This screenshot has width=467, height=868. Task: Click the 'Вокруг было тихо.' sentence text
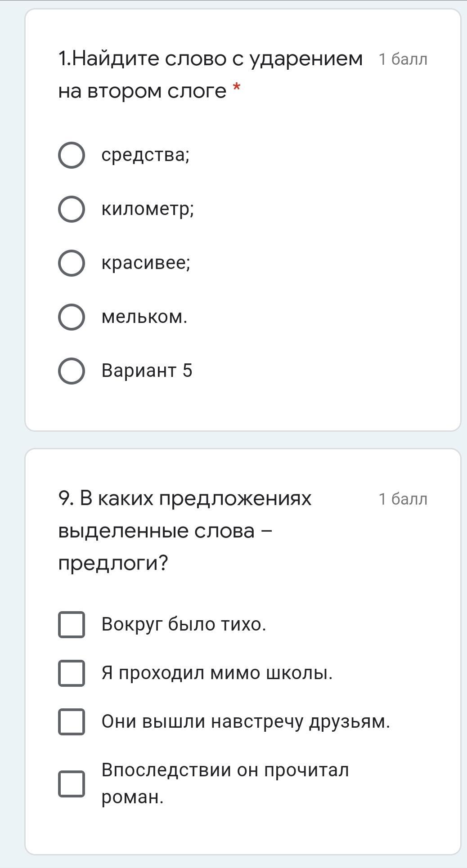[x=184, y=625]
